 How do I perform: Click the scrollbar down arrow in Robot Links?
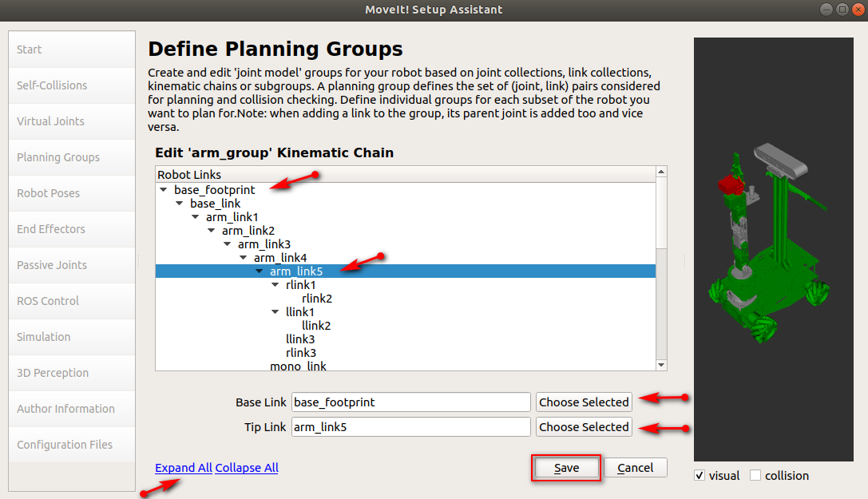pos(661,365)
